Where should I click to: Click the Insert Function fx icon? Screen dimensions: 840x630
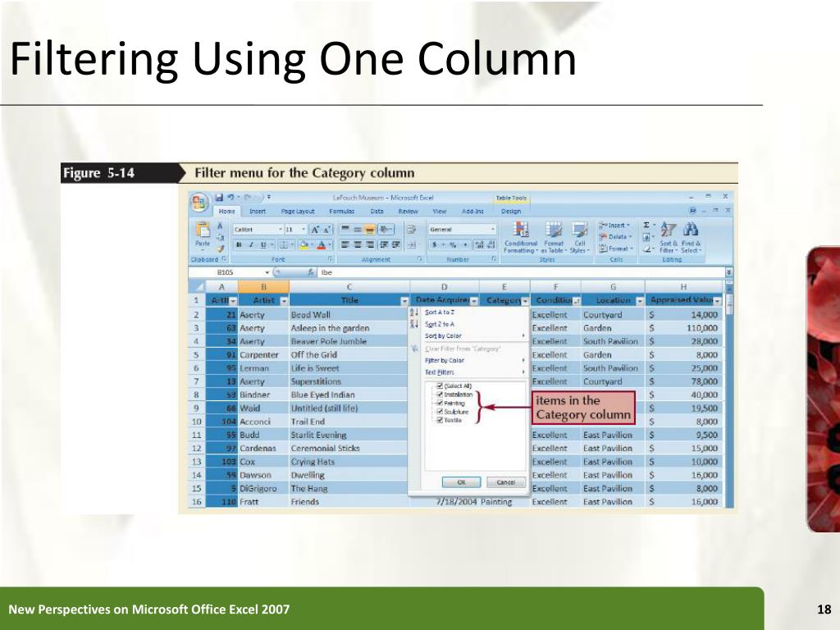point(311,272)
